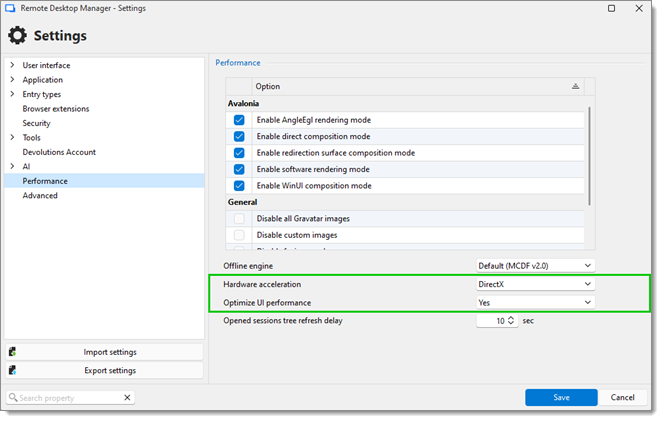Expand the User interface tree node
The image size is (662, 421).
pyautogui.click(x=12, y=65)
